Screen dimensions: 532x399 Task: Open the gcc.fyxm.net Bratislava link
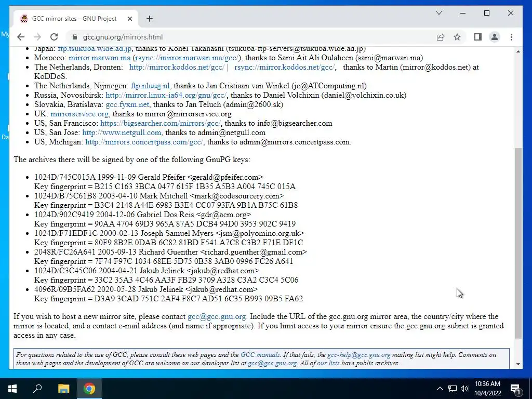tap(127, 104)
